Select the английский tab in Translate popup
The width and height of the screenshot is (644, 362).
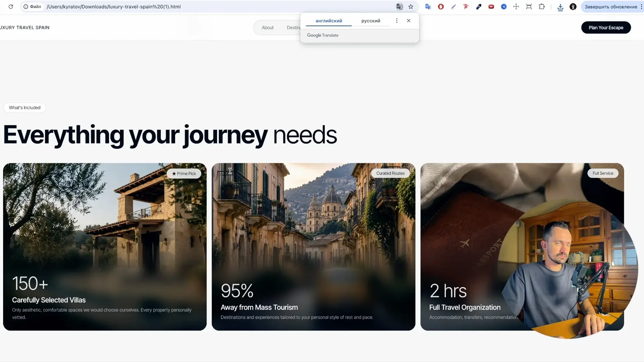(329, 21)
